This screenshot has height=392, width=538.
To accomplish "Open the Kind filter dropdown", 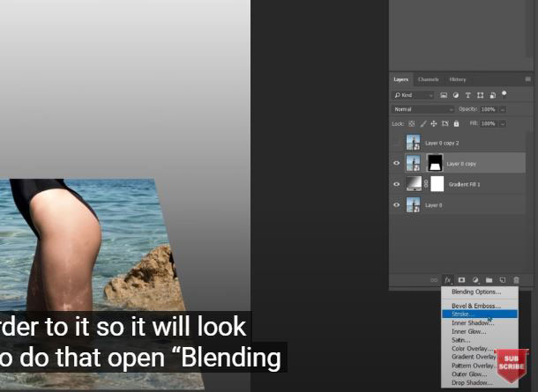I will coord(413,95).
